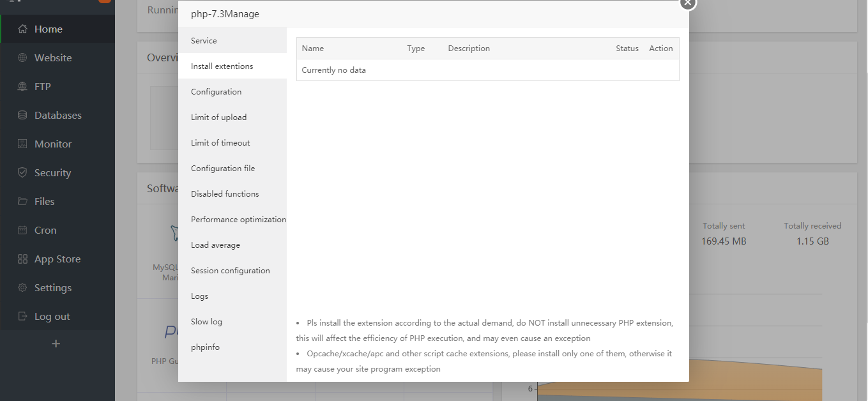Click the Security shield icon
868x401 pixels.
[x=22, y=172]
